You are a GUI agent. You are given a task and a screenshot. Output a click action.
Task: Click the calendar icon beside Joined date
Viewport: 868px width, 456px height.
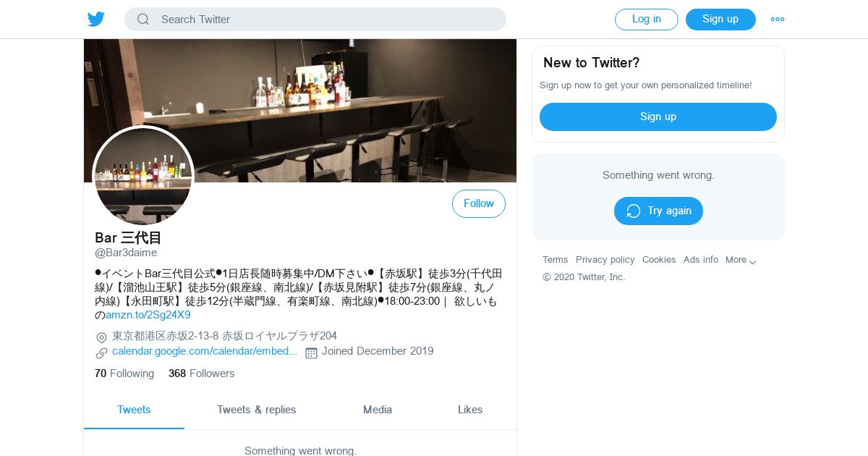[312, 352]
